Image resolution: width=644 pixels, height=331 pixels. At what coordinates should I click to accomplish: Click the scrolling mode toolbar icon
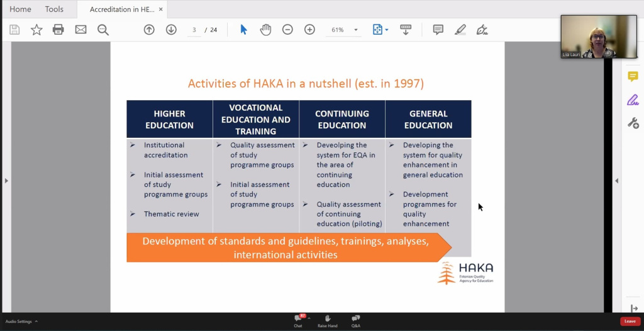click(x=406, y=30)
